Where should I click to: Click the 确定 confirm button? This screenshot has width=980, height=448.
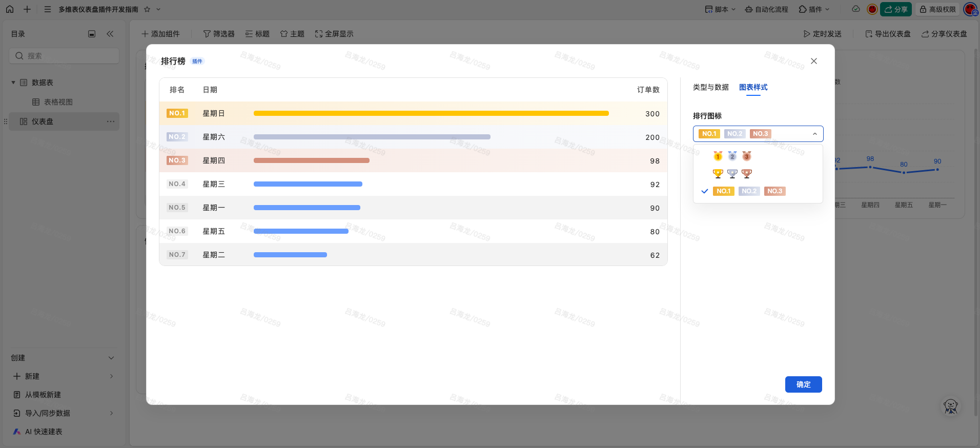(803, 384)
